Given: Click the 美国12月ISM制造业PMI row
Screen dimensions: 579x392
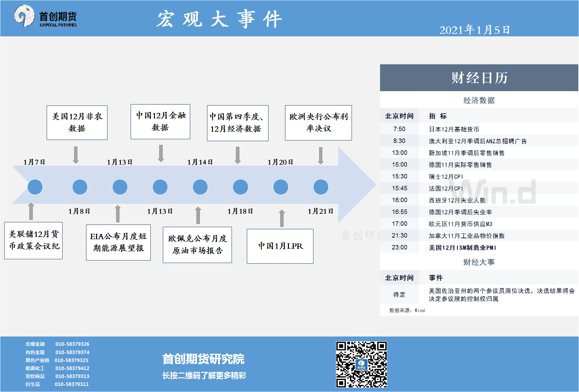Looking at the screenshot, I should click(479, 247).
